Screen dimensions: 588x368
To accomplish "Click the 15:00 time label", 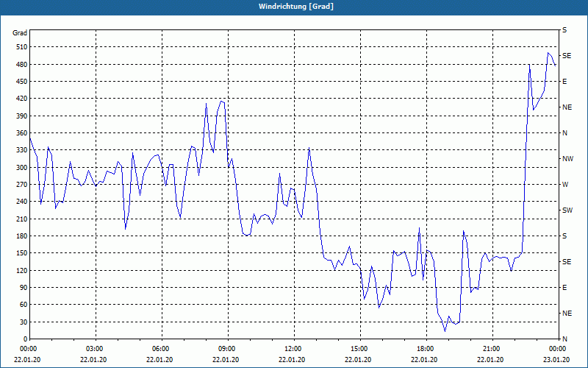I will (x=359, y=348).
